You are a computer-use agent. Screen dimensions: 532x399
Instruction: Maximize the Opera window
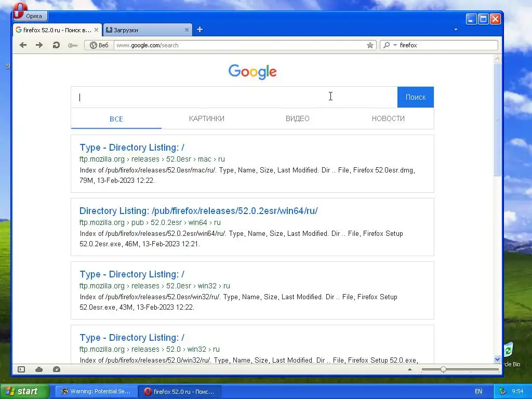coord(483,19)
